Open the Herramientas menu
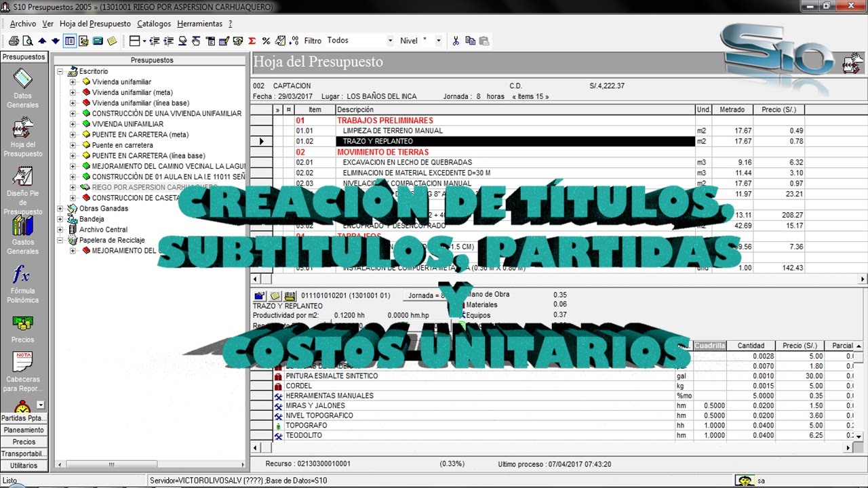The height and width of the screenshot is (488, 868). [199, 24]
